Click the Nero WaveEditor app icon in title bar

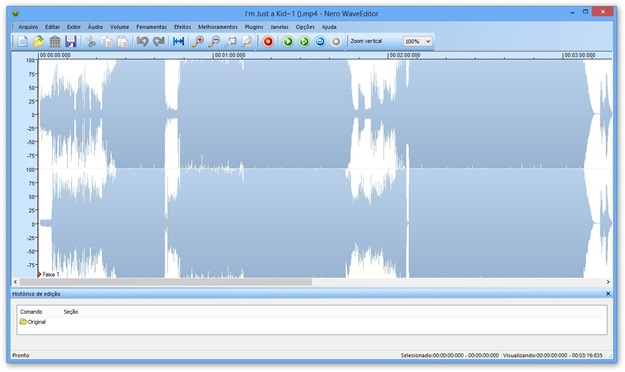[16, 14]
